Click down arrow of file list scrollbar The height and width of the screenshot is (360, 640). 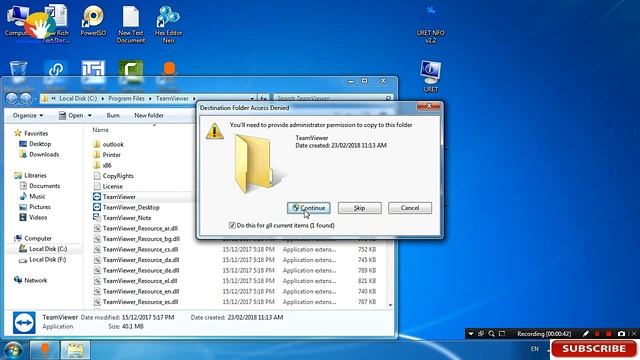[x=391, y=305]
